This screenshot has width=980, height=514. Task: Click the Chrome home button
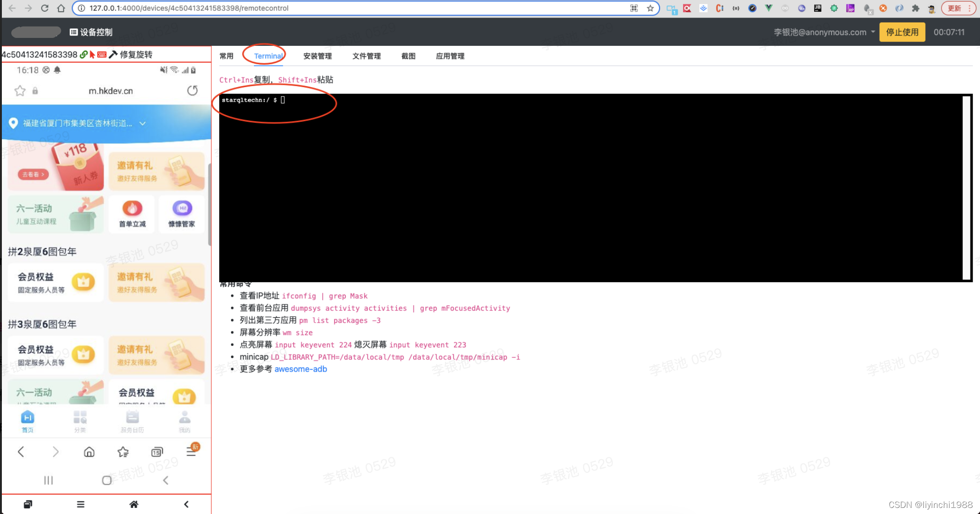[61, 8]
